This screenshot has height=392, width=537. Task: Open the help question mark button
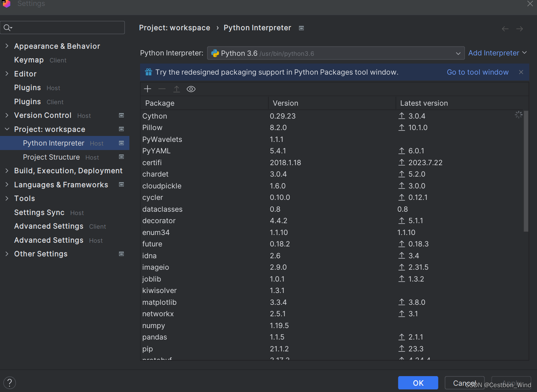point(10,383)
